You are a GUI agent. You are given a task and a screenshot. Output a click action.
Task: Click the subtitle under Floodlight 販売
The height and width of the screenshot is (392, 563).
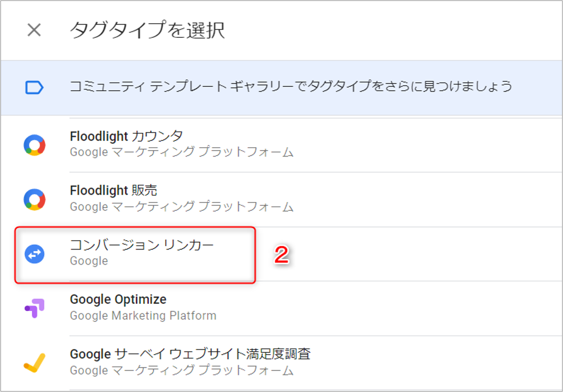point(182,207)
